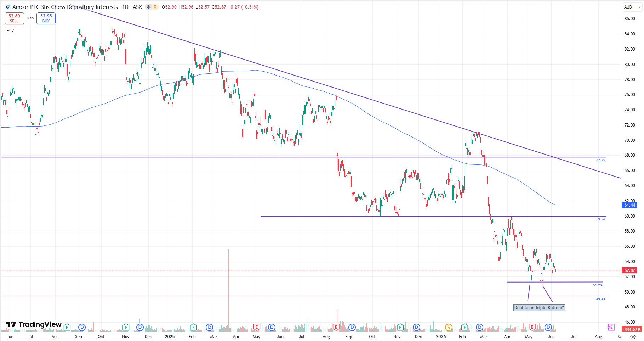Click the 52.95 BUY button
The width and height of the screenshot is (644, 341).
pyautogui.click(x=46, y=18)
